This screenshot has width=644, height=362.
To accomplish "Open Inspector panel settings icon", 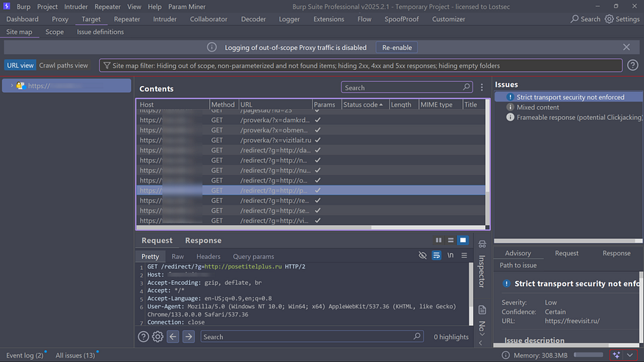I will 482,244.
